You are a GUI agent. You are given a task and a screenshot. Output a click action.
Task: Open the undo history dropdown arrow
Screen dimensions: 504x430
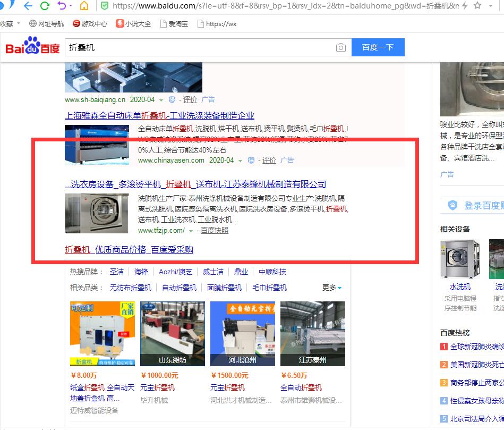point(71,6)
